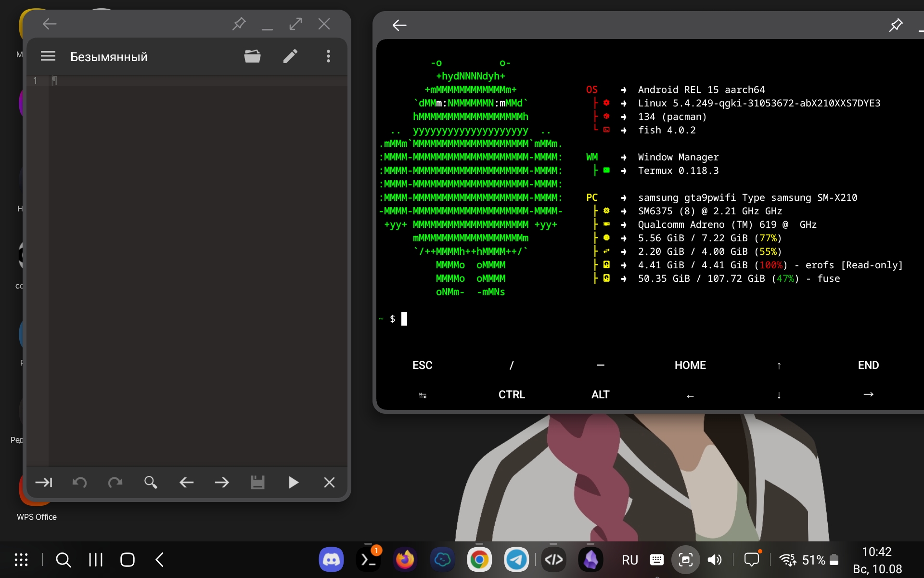Undo last edit with the undo arrow
Image resolution: width=924 pixels, height=578 pixels.
[80, 483]
